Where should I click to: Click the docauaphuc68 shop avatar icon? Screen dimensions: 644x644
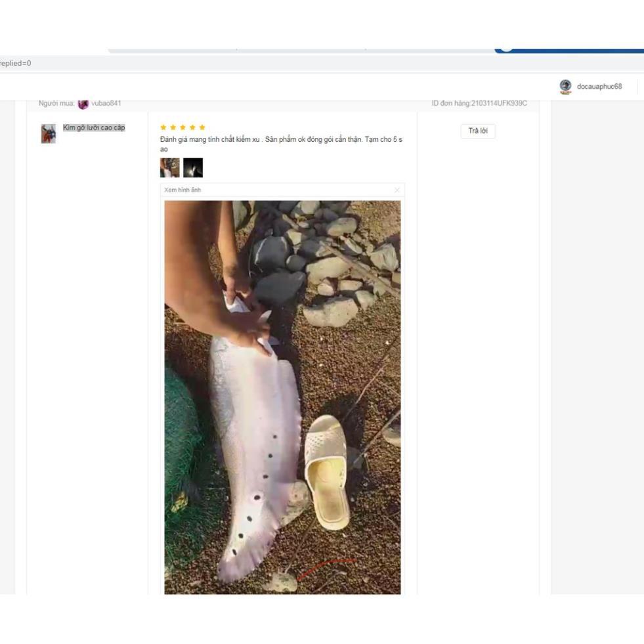tap(565, 87)
